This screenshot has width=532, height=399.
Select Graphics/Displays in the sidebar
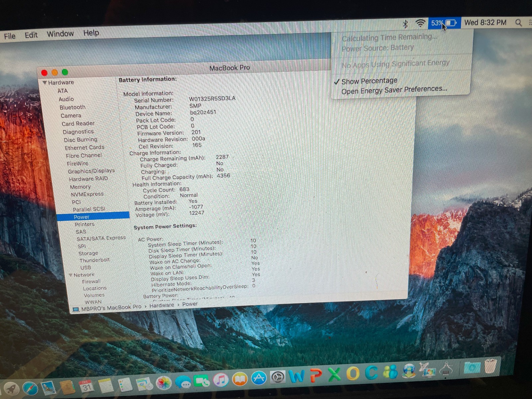[x=91, y=171]
